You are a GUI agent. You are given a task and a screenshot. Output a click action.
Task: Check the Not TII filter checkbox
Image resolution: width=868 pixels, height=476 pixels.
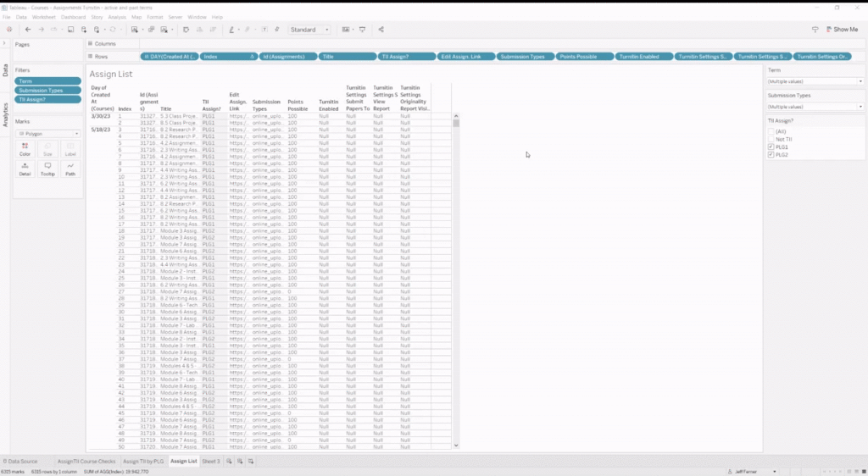771,139
